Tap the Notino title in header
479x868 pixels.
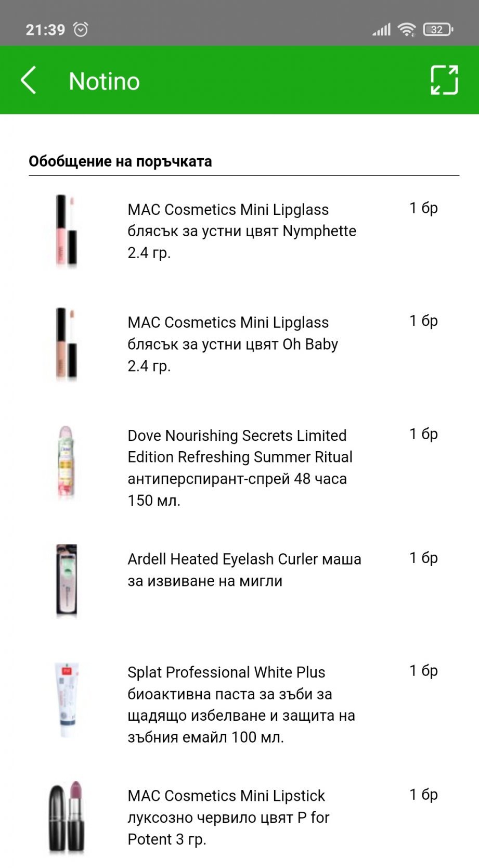pyautogui.click(x=104, y=81)
